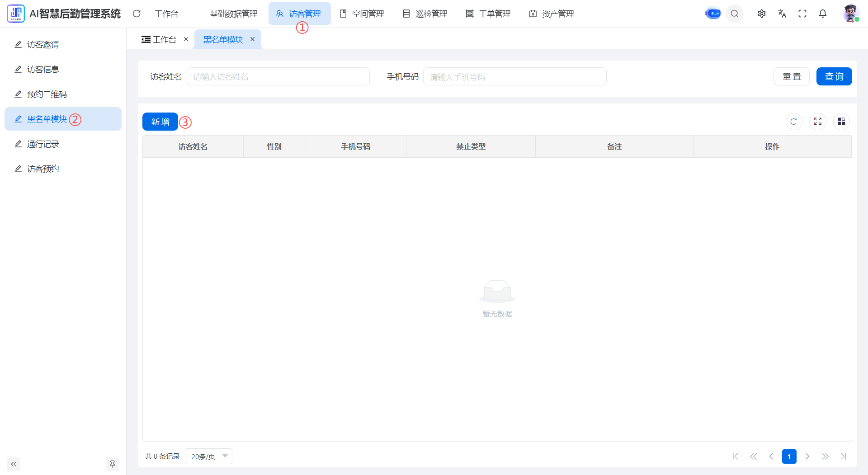Open the settings gear icon
This screenshot has width=868, height=475.
coord(762,14)
